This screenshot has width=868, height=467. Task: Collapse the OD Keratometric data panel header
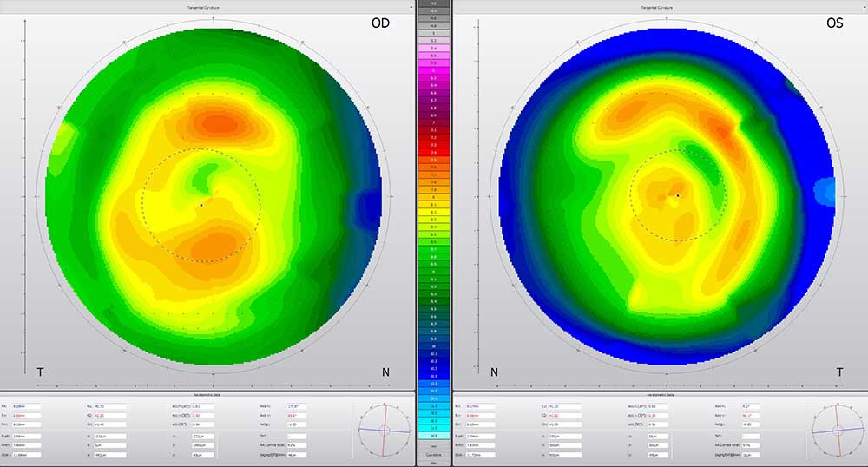207,395
